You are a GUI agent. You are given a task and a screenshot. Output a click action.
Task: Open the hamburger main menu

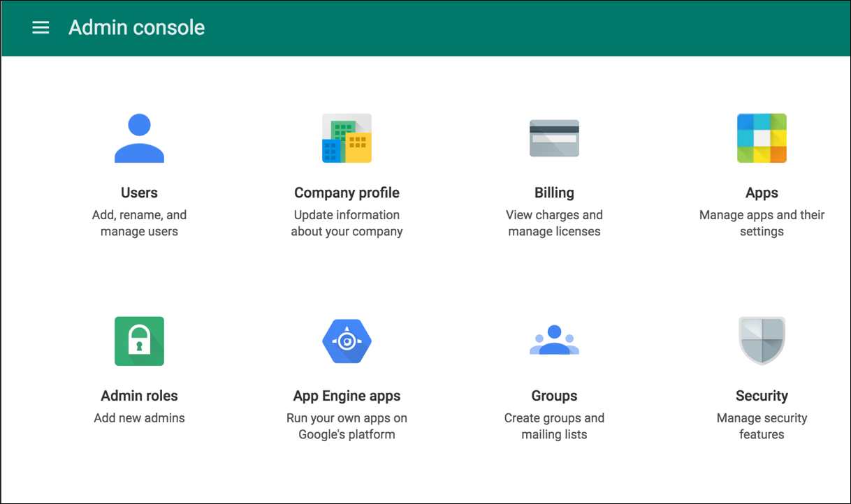[41, 27]
